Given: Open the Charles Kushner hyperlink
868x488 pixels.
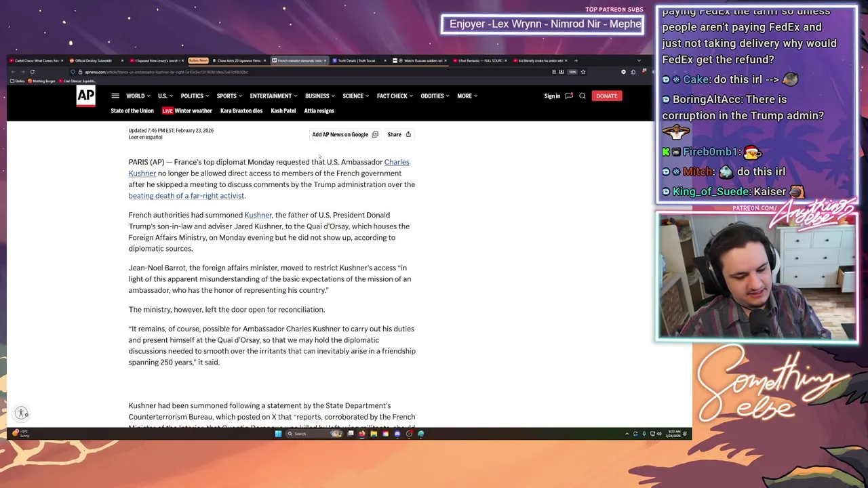Looking at the screenshot, I should click(x=397, y=162).
